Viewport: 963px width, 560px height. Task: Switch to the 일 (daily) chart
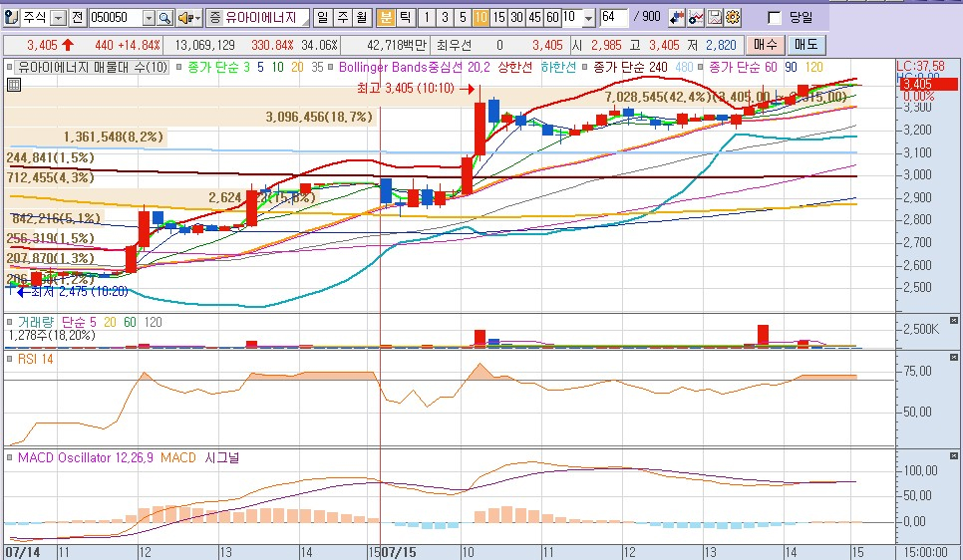coord(323,18)
